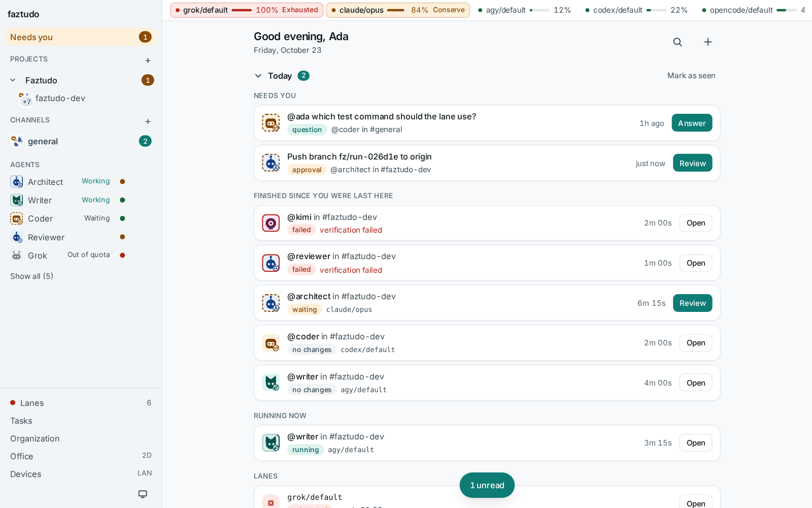Open the search icon

point(678,42)
